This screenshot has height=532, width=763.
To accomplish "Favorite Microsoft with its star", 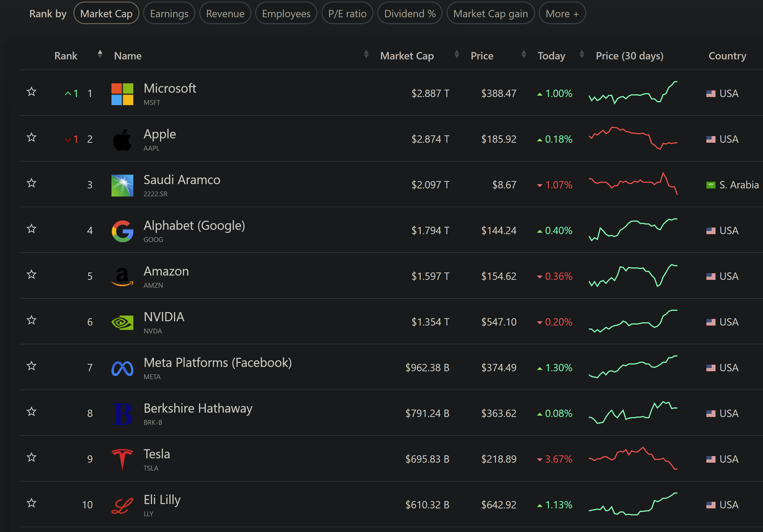I will coord(31,91).
